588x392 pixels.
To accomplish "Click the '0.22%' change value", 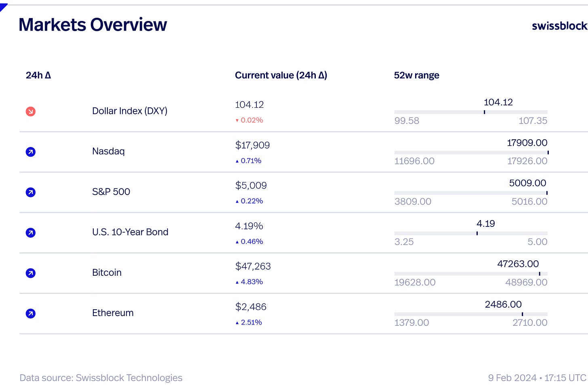I will coord(252,201).
